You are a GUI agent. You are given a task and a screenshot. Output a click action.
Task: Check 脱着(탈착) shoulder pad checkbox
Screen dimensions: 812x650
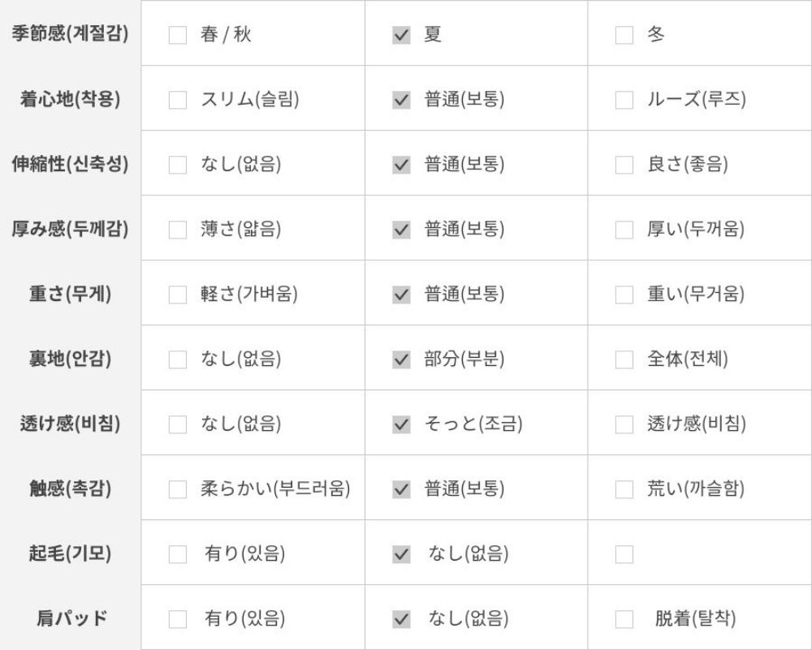coord(624,620)
